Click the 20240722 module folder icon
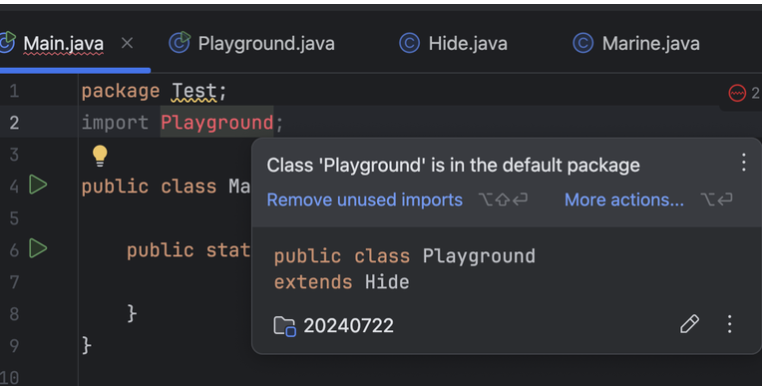This screenshot has height=386, width=762. (x=284, y=326)
